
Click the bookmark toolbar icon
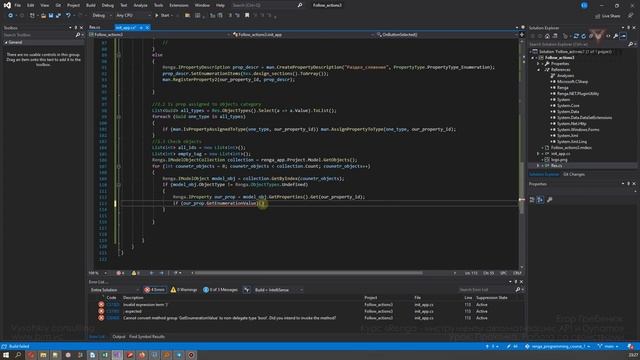[247, 16]
